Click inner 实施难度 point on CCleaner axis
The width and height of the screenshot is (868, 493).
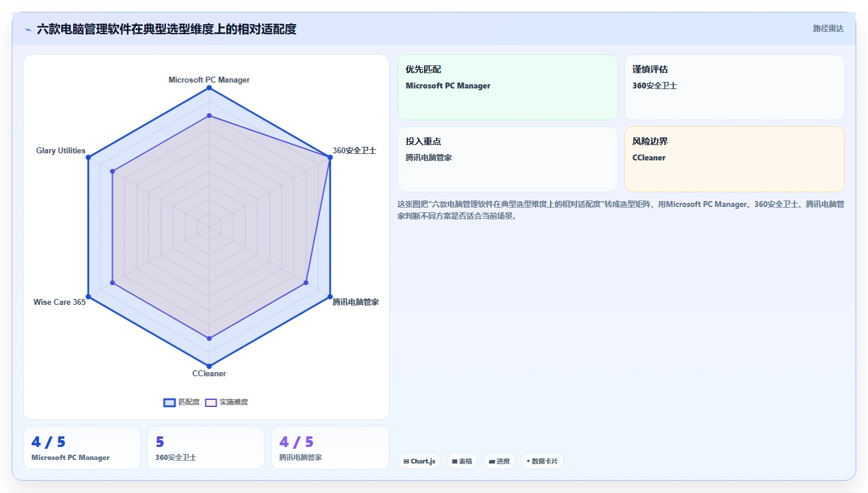(x=209, y=338)
